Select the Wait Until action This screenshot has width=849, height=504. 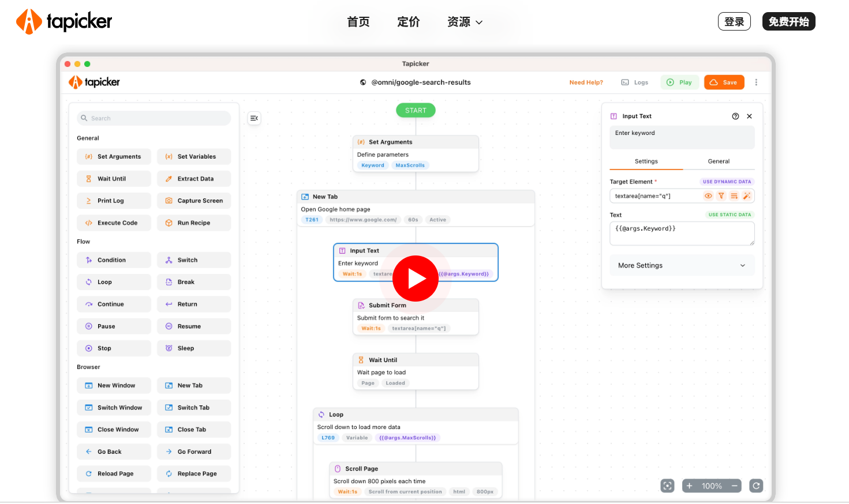pyautogui.click(x=114, y=179)
